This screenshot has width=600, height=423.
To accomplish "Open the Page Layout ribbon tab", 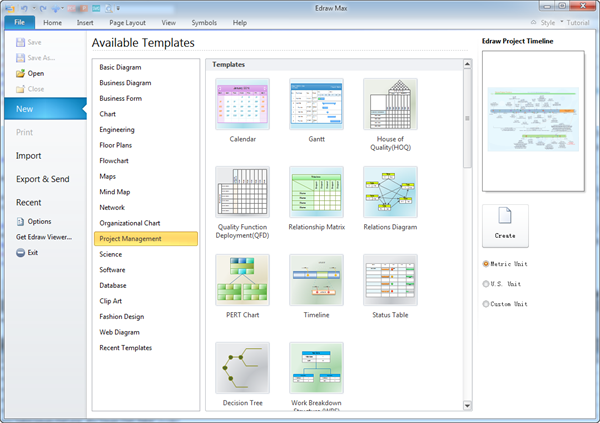I will (128, 22).
